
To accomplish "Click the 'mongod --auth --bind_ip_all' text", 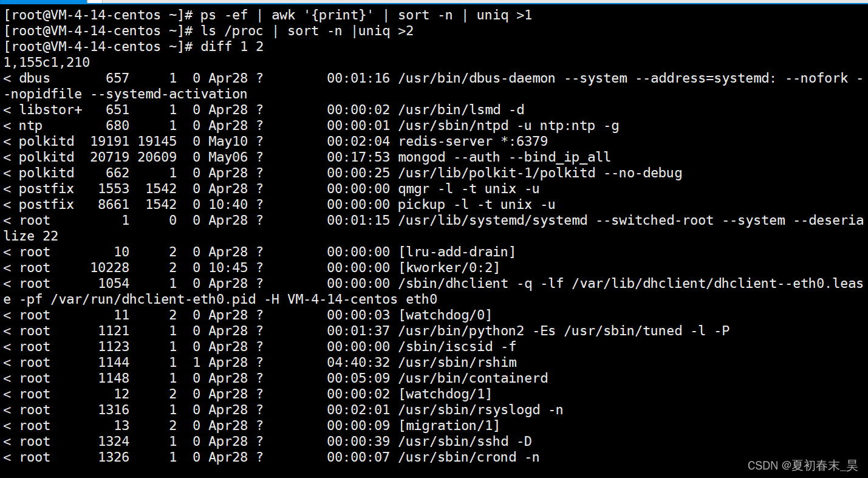I will click(505, 157).
